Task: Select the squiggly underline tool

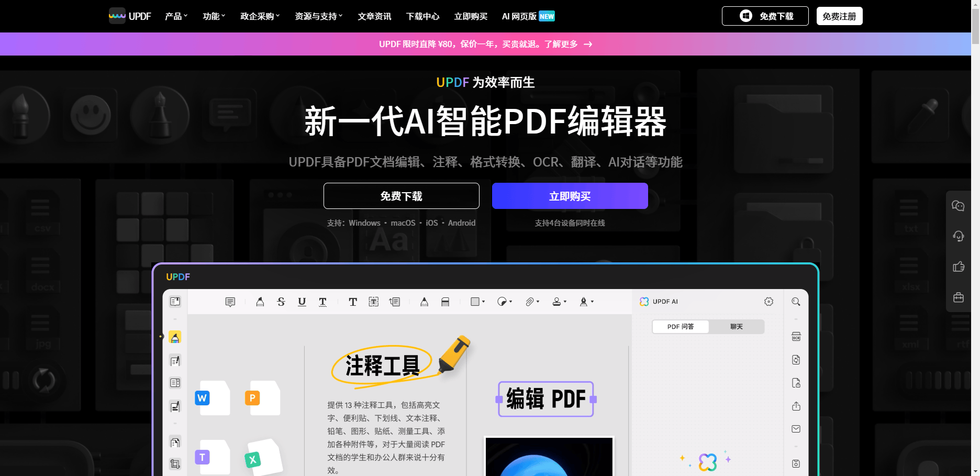Action: (x=323, y=302)
